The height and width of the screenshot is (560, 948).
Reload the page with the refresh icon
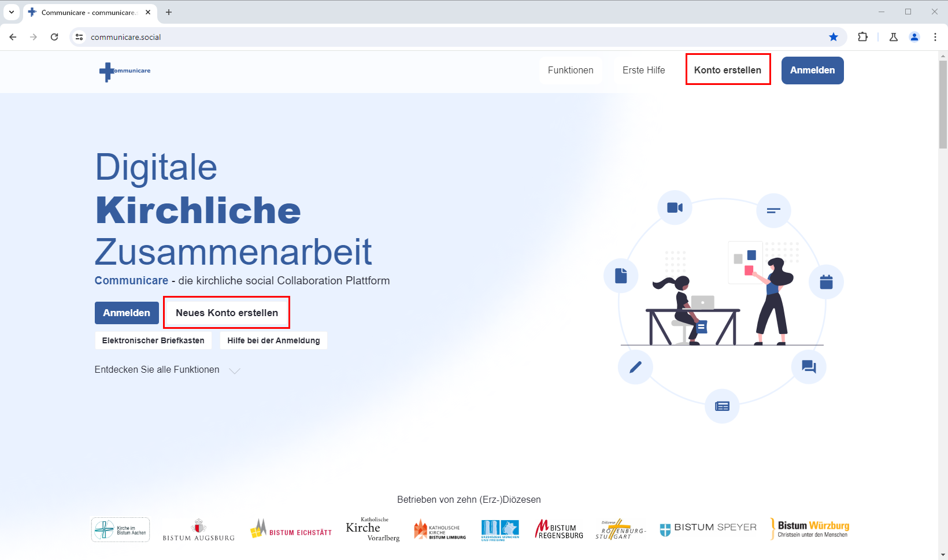54,37
